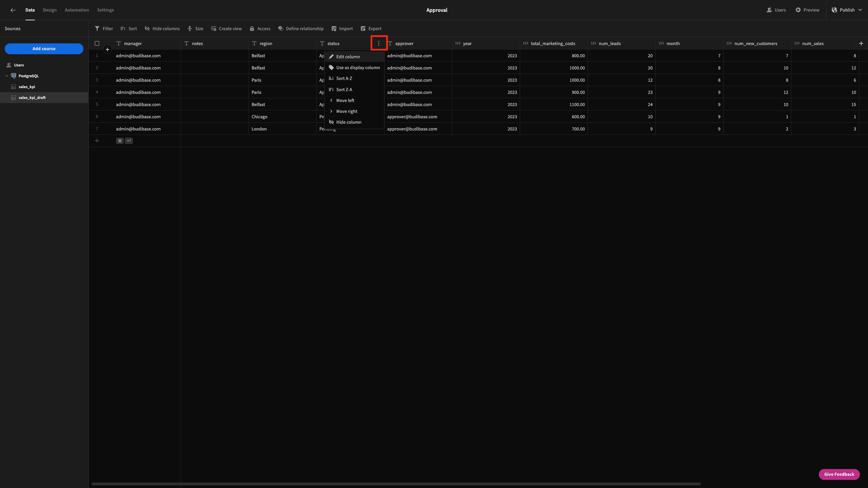Viewport: 868px width, 488px height.
Task: Click the manager column header
Action: [146, 43]
